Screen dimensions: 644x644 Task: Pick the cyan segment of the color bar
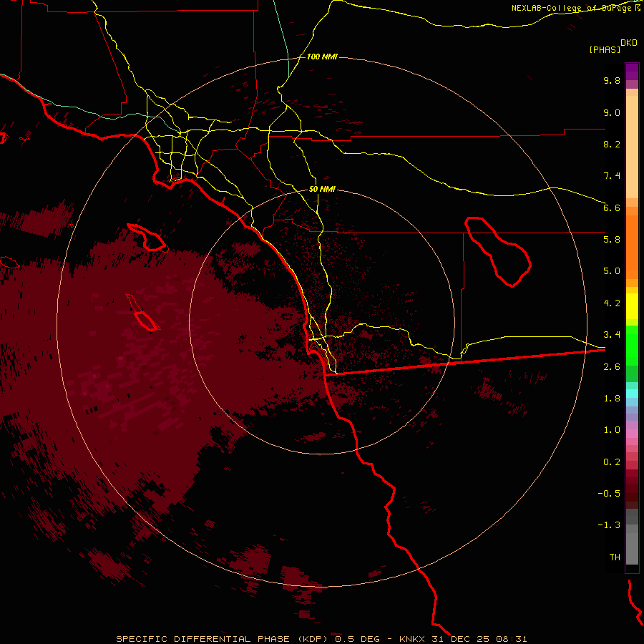tap(632, 393)
